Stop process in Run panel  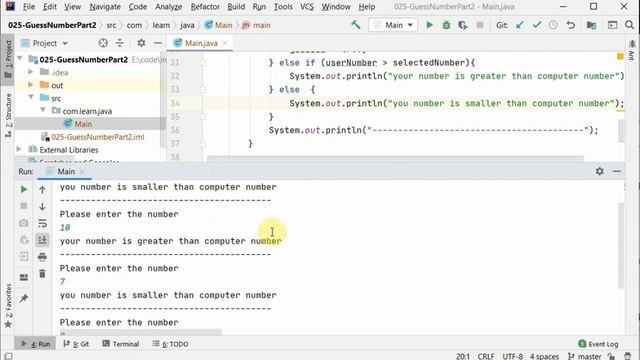pyautogui.click(x=24, y=206)
